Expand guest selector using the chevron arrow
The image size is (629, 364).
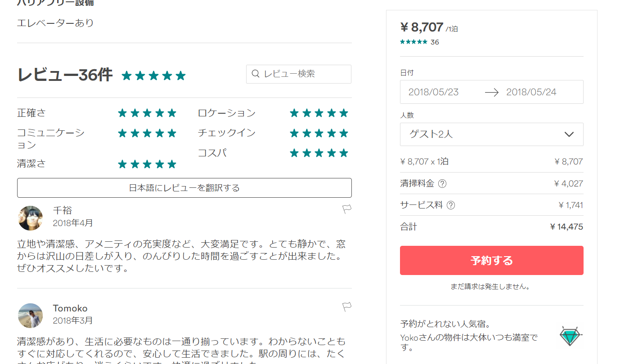(x=569, y=134)
